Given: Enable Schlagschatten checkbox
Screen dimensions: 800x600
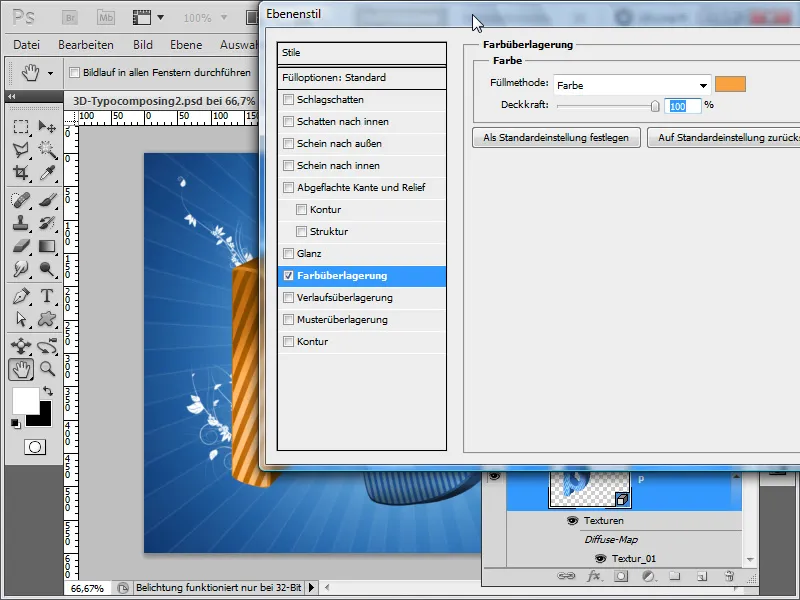Looking at the screenshot, I should pyautogui.click(x=288, y=99).
